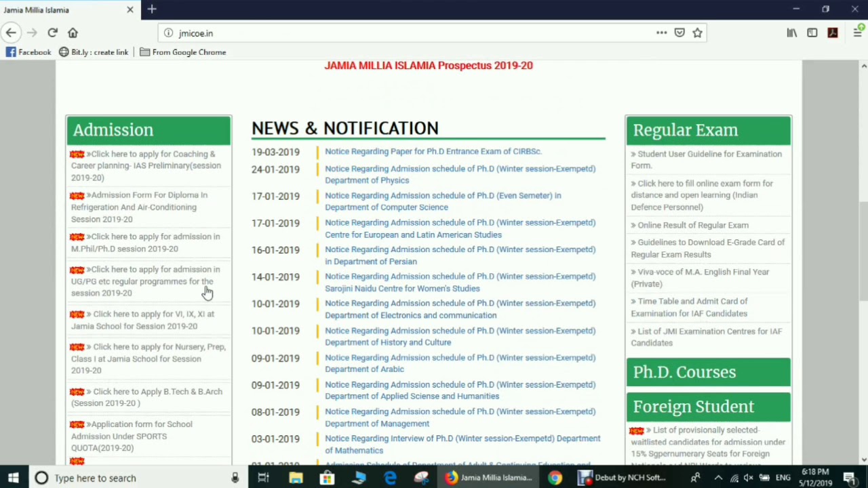
Task: Open page actions three-dot menu
Action: 661,33
